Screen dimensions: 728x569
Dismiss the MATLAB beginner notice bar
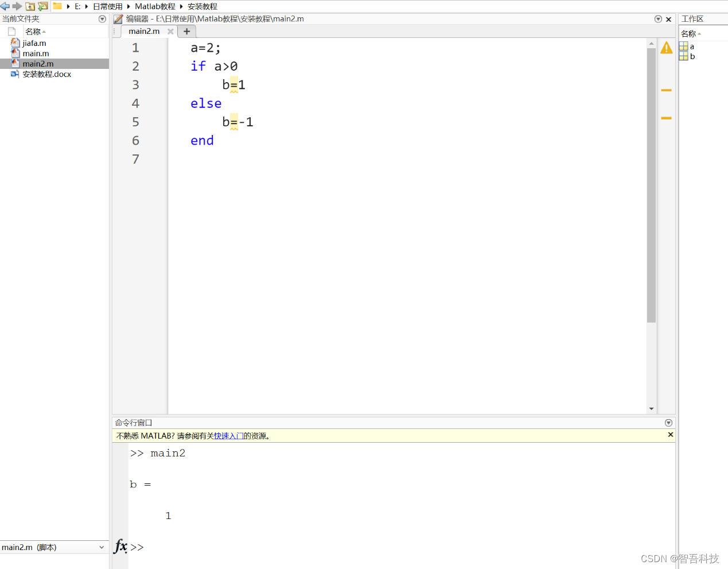(670, 435)
